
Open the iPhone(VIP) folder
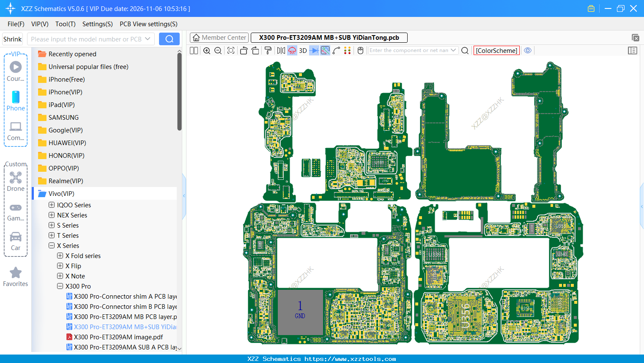pos(60,92)
